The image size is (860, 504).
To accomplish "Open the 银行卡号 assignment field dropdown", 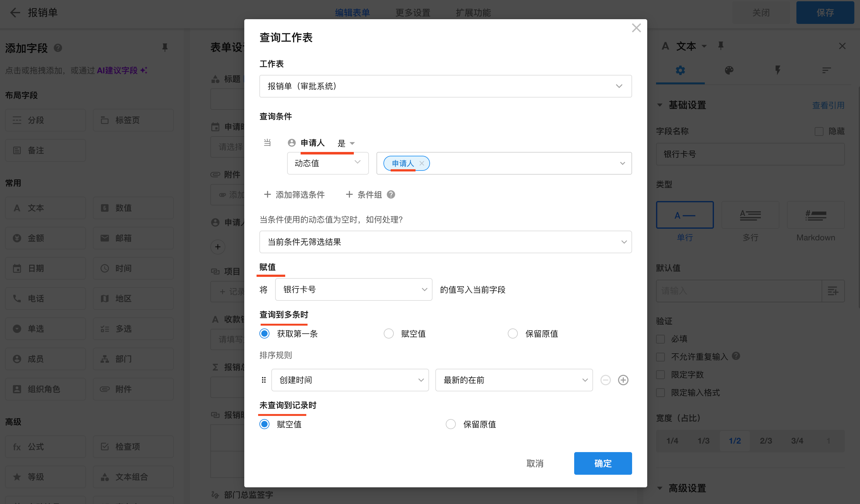I will (354, 289).
